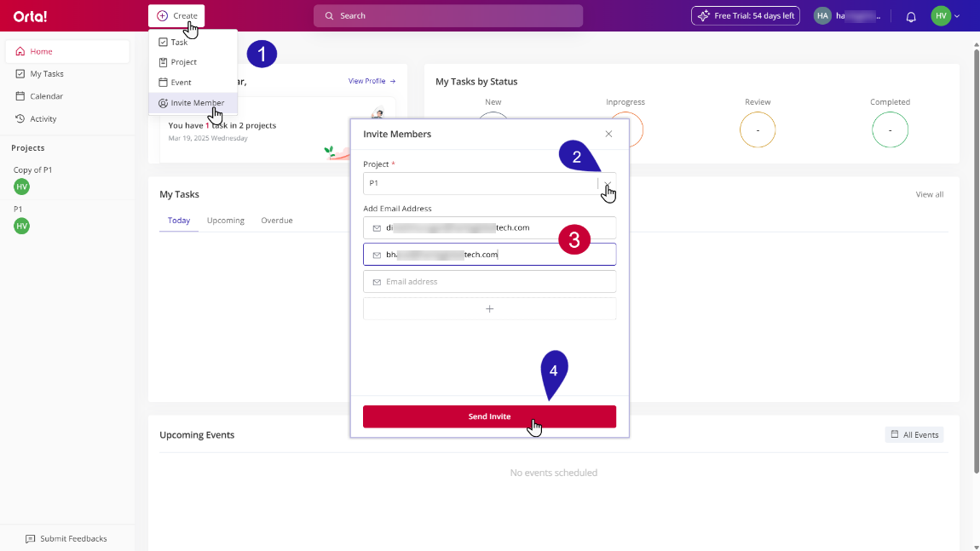The height and width of the screenshot is (551, 980).
Task: Close the Invite Members dialog
Action: [x=608, y=134]
